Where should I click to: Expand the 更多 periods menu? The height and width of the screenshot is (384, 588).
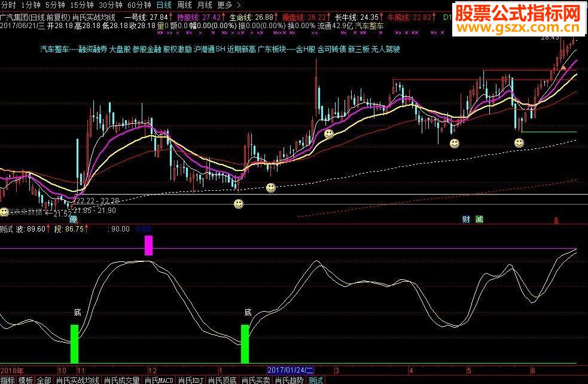click(x=229, y=5)
